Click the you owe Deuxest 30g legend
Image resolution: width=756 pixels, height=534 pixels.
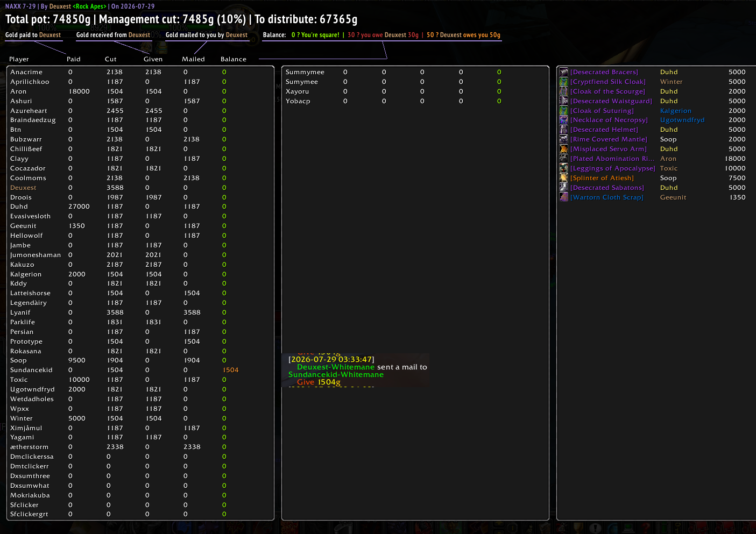(383, 35)
